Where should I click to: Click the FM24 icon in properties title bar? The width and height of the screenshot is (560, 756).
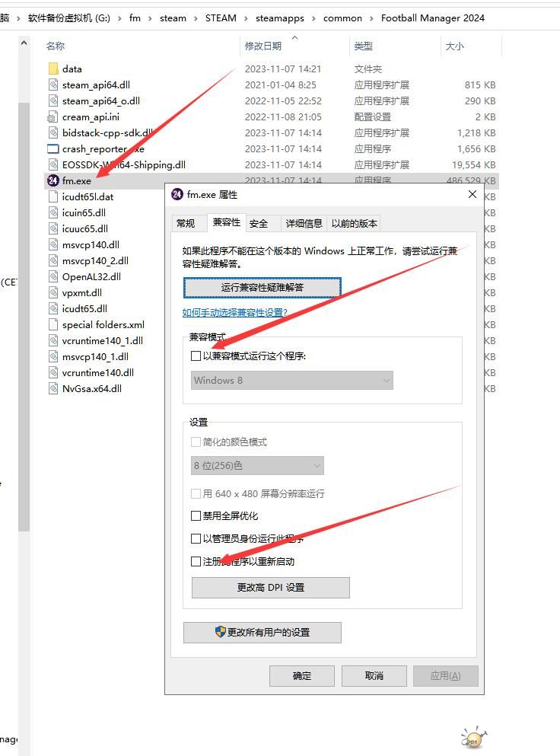tap(177, 194)
